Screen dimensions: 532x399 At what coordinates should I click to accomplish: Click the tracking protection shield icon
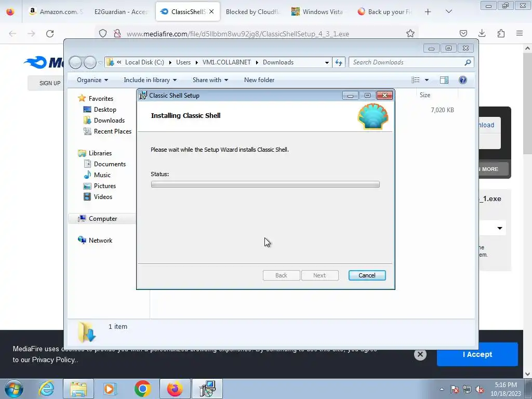103,34
